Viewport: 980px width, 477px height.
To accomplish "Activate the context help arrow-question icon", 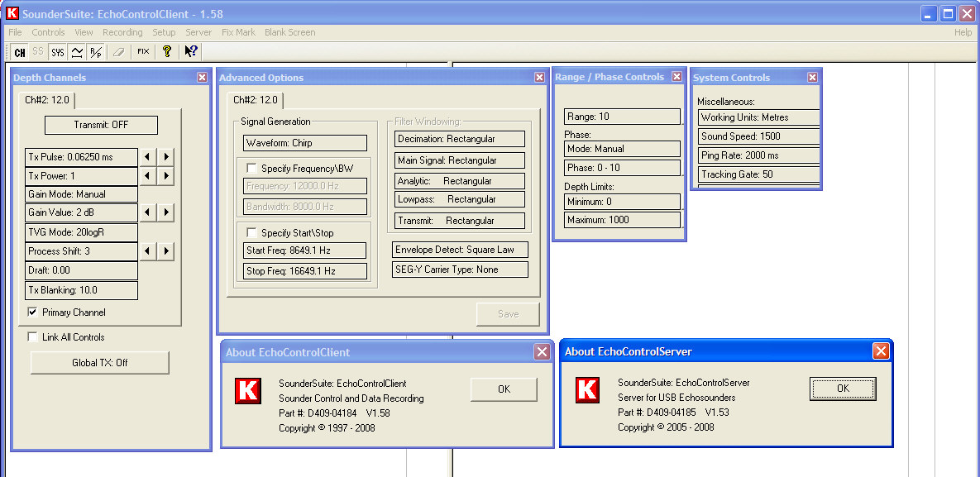I will [190, 52].
